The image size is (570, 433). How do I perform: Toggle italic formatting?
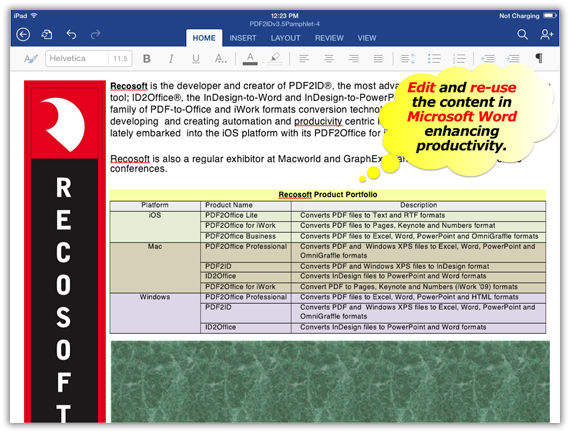[x=171, y=59]
